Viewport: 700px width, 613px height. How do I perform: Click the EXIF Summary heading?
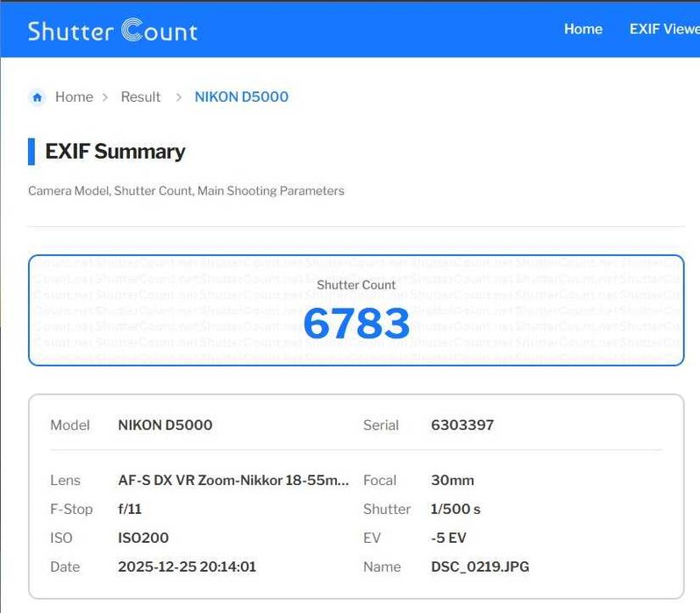coord(115,152)
